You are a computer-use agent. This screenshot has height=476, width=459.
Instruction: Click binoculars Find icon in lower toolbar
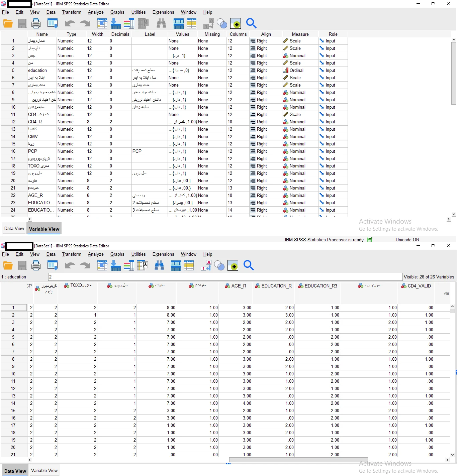(159, 265)
